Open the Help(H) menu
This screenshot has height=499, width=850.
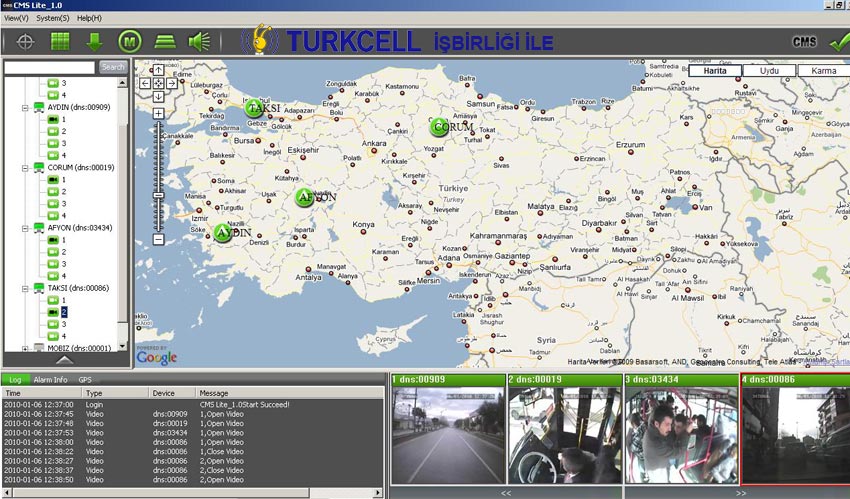pos(89,18)
